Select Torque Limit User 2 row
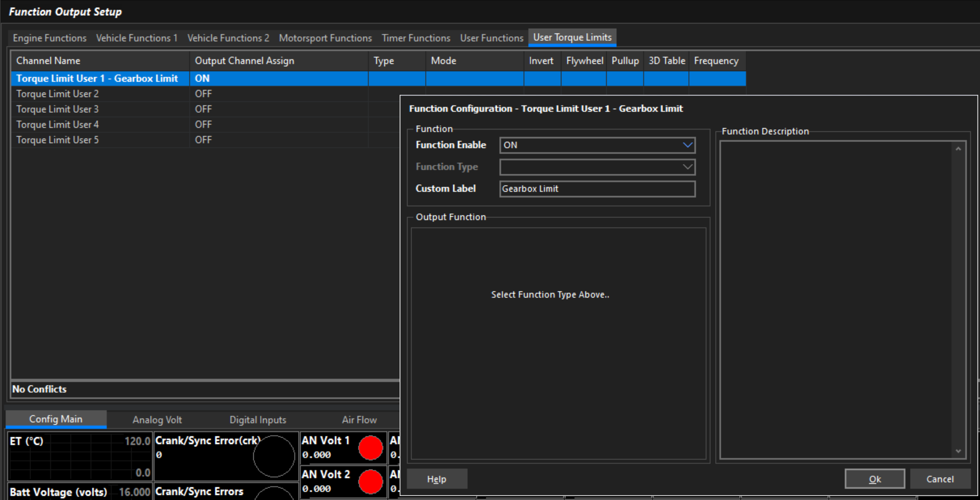 (x=206, y=93)
